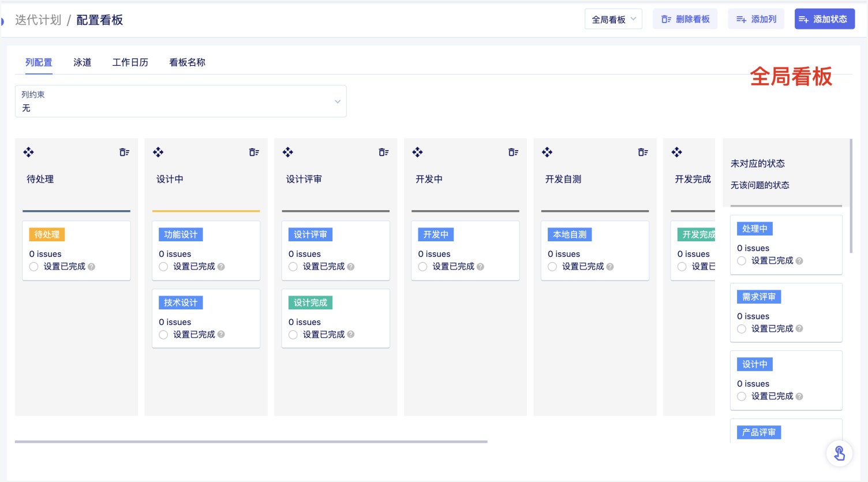Help icon on 需求评审 card

[799, 328]
